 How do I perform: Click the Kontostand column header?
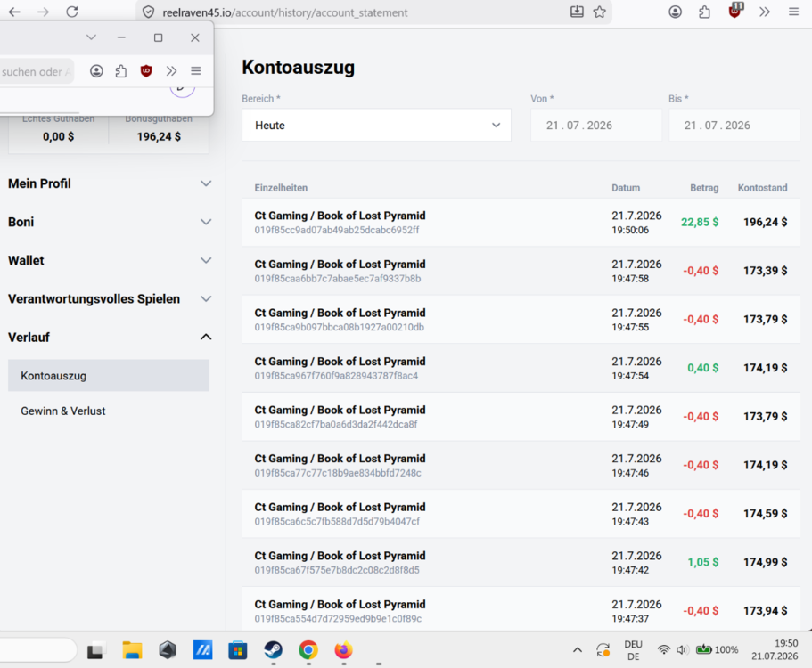click(762, 188)
